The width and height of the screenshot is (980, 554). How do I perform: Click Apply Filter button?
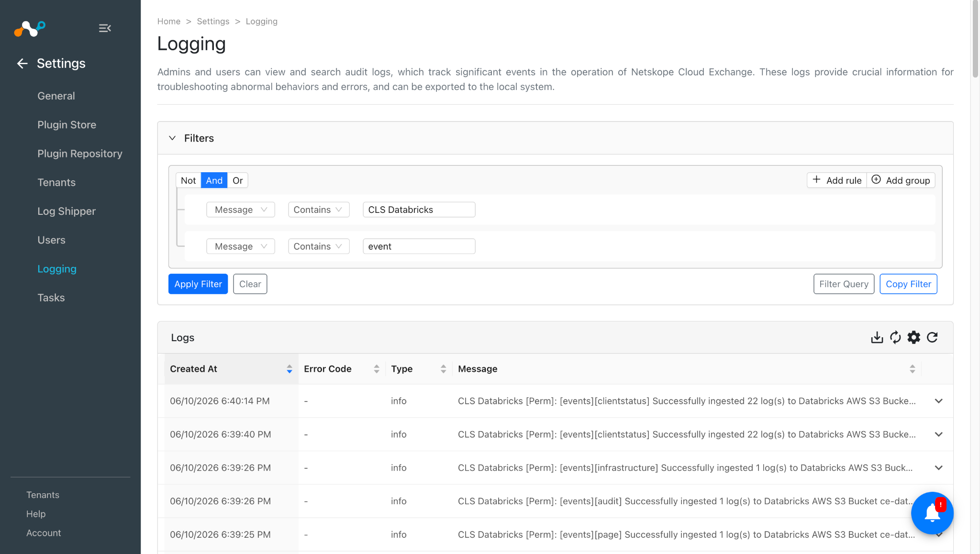pos(198,284)
